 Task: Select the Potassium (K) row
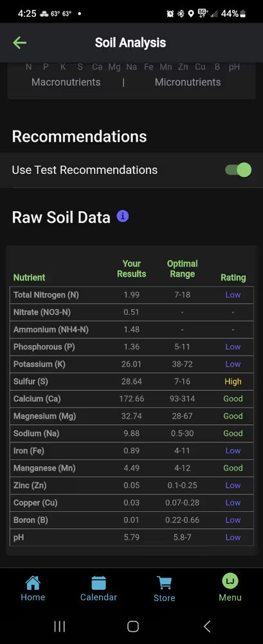(x=132, y=365)
